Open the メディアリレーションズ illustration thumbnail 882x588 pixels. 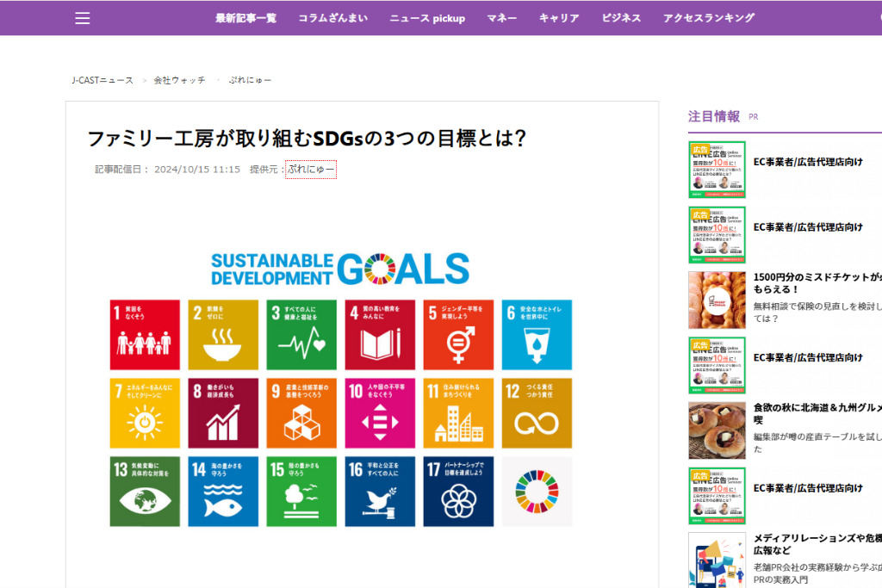tap(717, 560)
